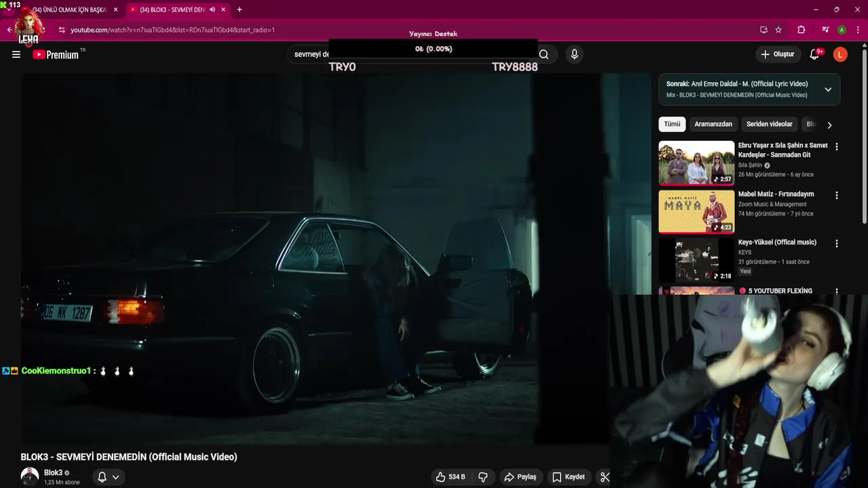This screenshot has height=488, width=868.
Task: Open the YouTube hamburger guide menu
Action: [x=16, y=54]
